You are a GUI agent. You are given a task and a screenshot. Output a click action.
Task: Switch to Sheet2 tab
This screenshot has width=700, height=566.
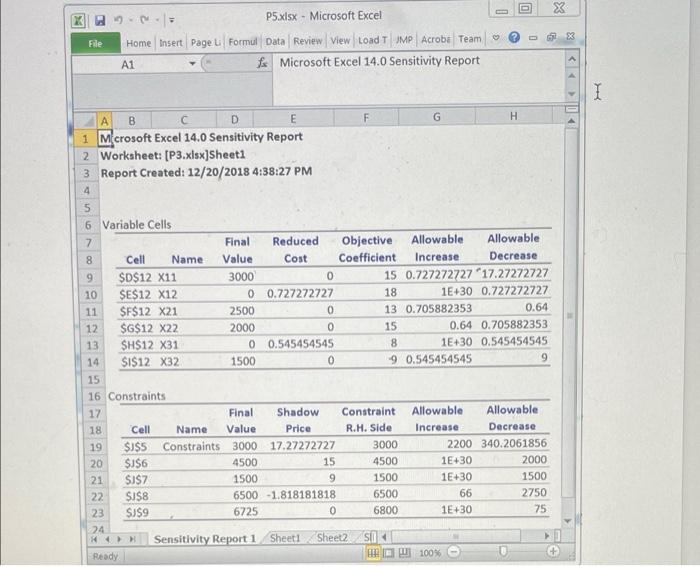[x=332, y=538]
